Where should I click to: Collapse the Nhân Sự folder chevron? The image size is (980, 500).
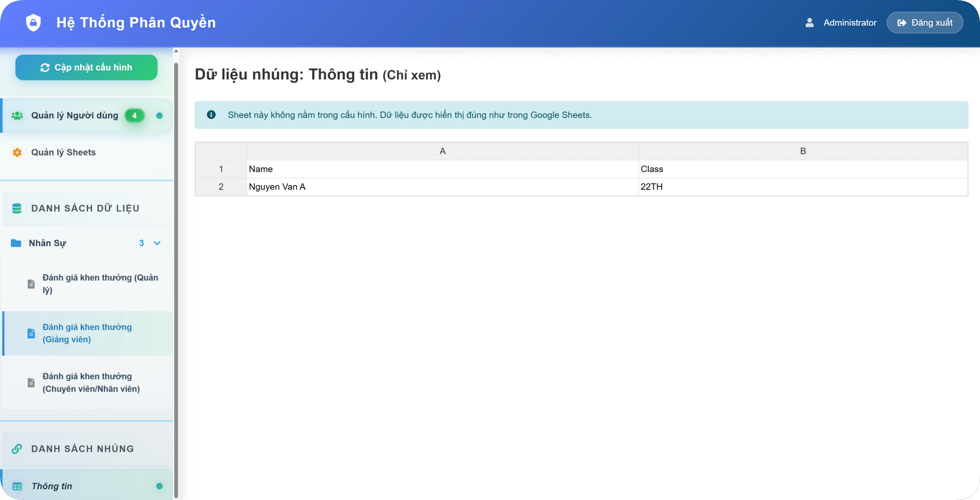(157, 243)
